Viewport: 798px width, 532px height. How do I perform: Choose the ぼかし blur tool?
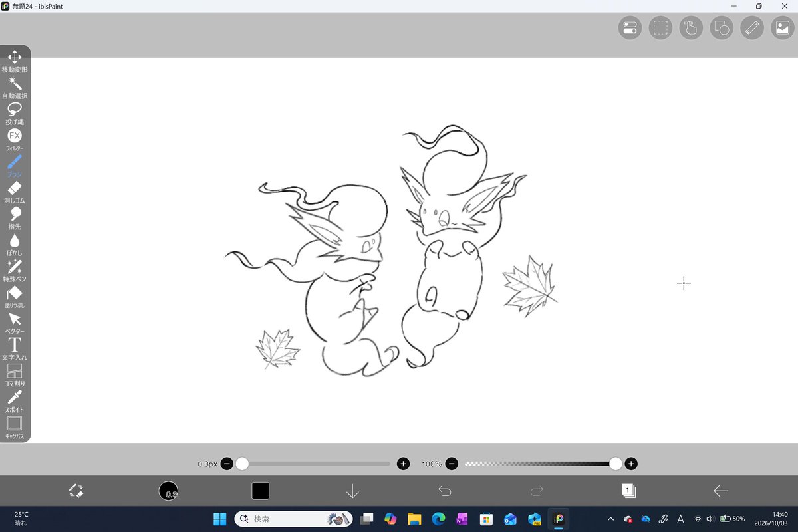(x=15, y=244)
